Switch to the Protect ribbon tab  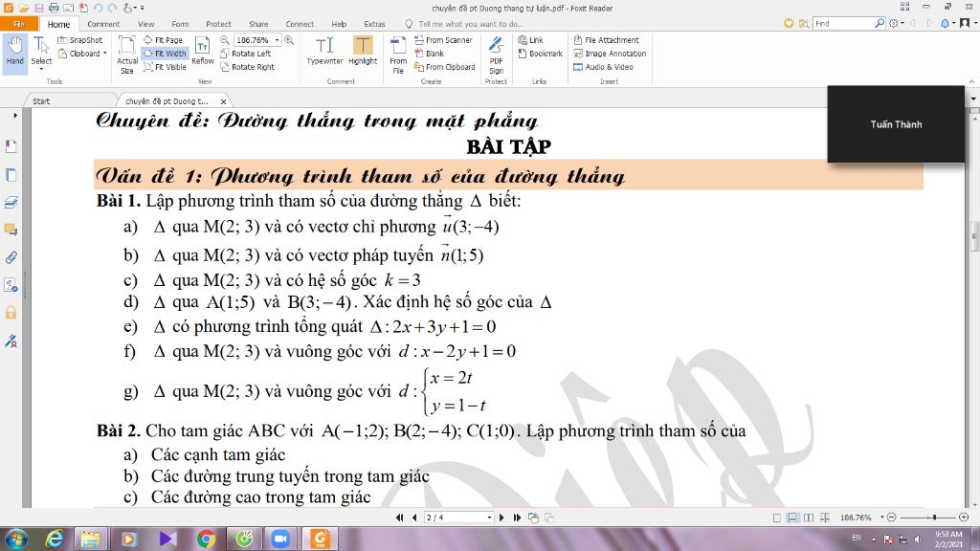[x=219, y=24]
